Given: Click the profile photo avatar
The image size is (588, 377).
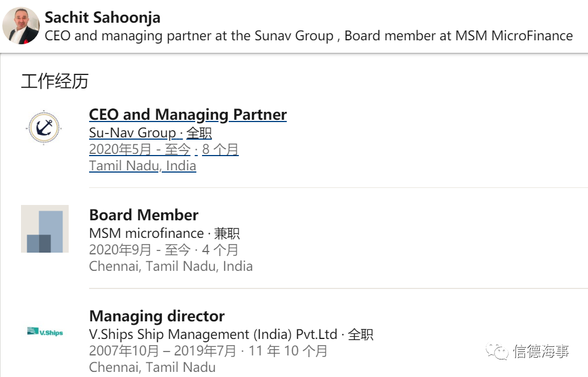Looking at the screenshot, I should pos(21,26).
